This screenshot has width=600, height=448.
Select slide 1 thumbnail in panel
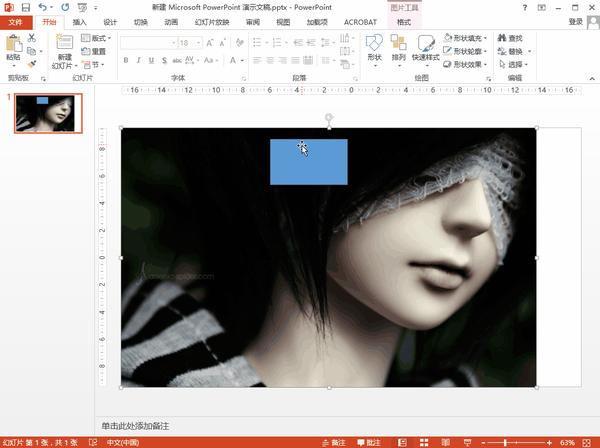[48, 113]
